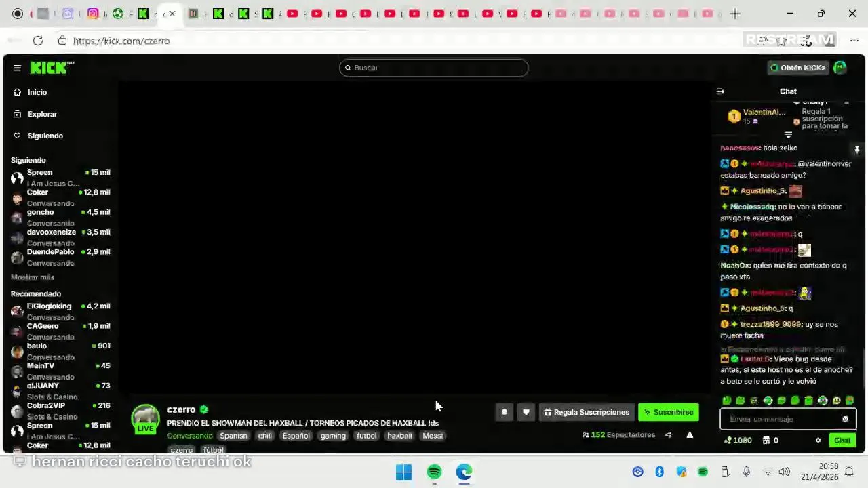Send message with green Chat button
This screenshot has width=868, height=488.
point(842,441)
